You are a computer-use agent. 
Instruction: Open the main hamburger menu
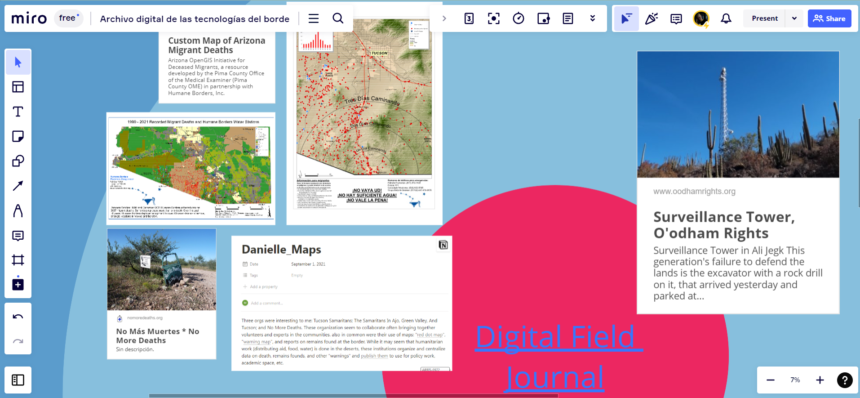click(x=313, y=19)
